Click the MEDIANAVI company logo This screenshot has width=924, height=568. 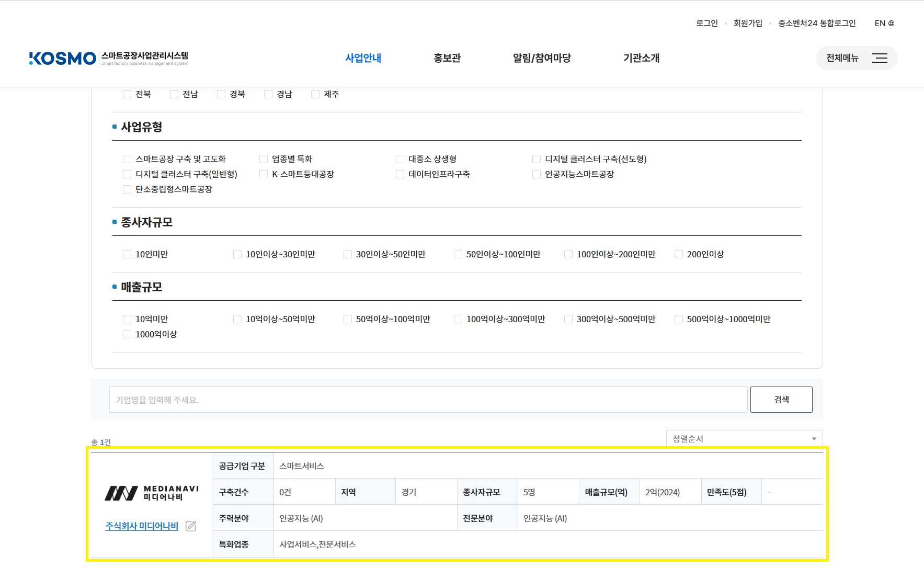point(152,493)
